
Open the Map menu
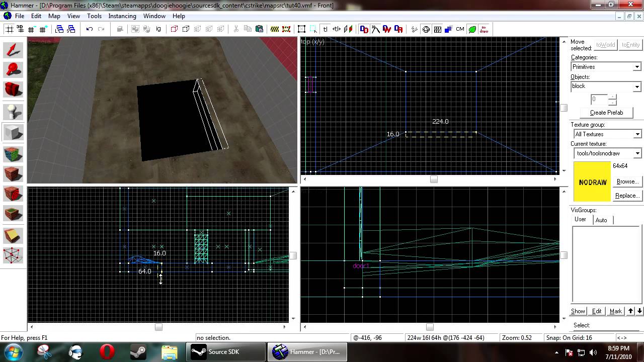(x=54, y=16)
